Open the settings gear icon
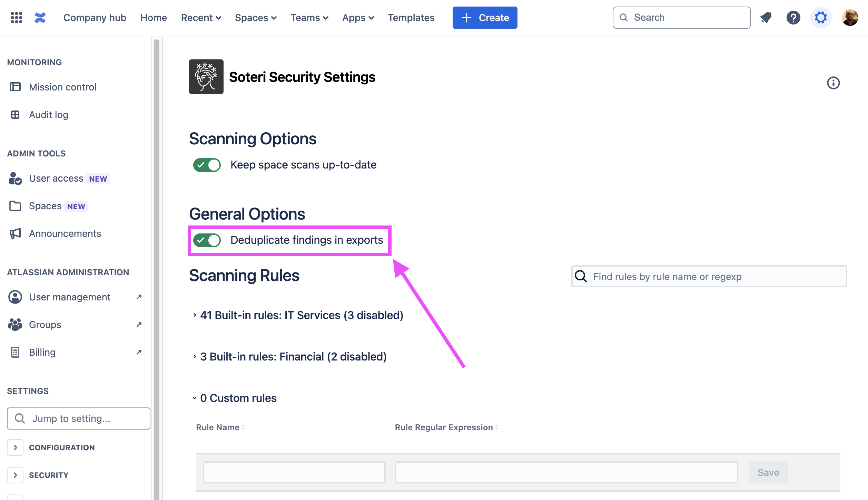The width and height of the screenshot is (868, 500). coord(821,18)
